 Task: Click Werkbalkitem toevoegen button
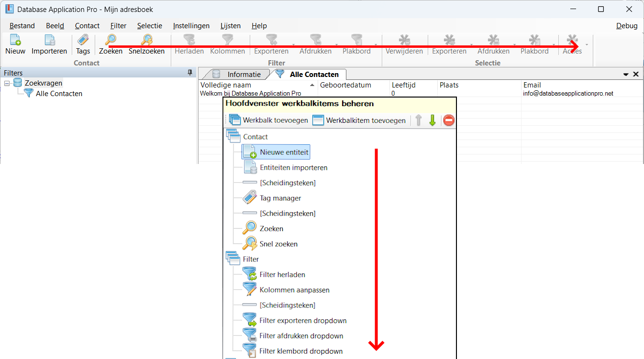click(x=359, y=120)
